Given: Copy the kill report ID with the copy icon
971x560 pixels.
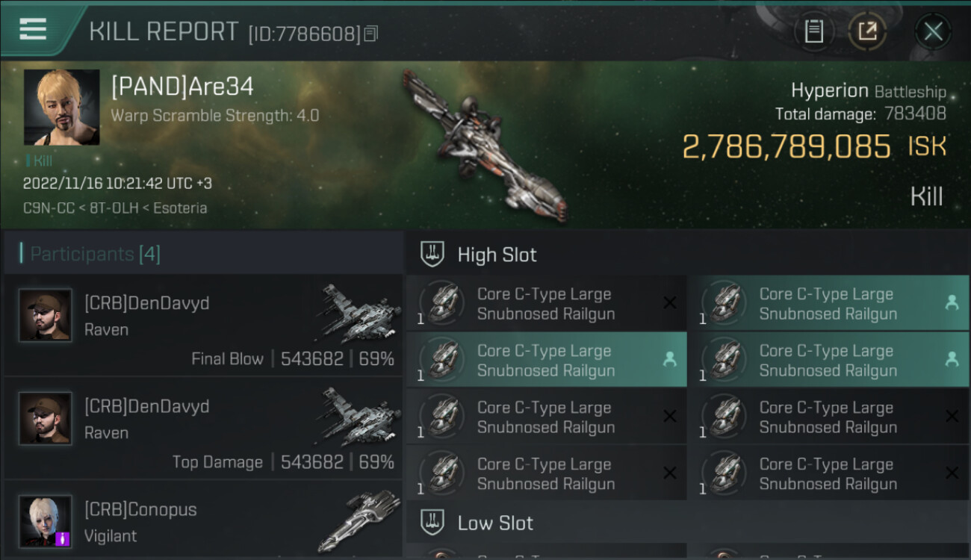Looking at the screenshot, I should click(x=371, y=34).
